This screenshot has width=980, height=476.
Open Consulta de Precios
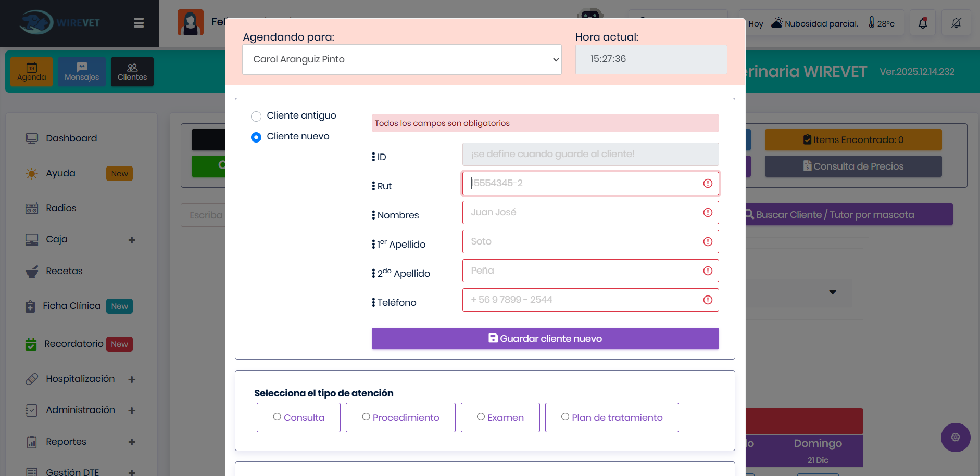853,166
